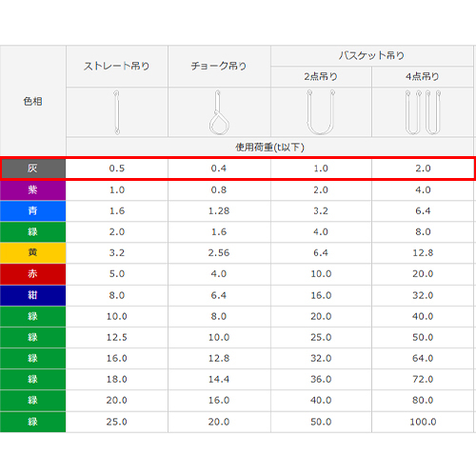Click the 1.28 choke value cell

coord(219,211)
